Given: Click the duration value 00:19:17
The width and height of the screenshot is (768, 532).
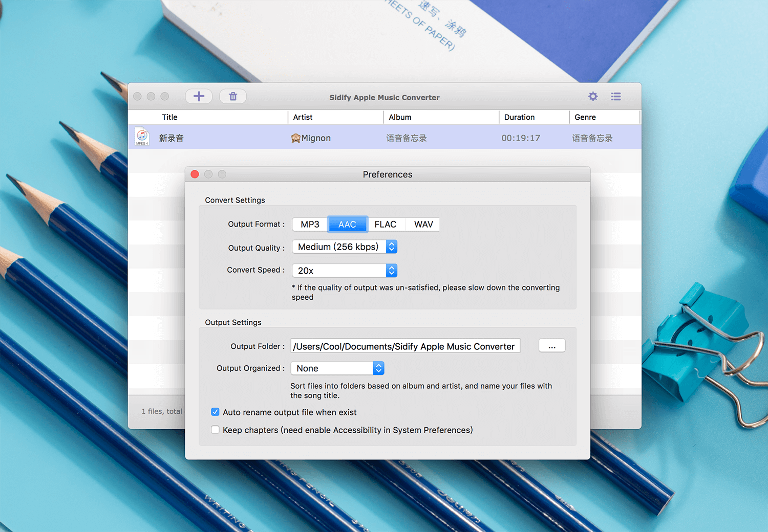Looking at the screenshot, I should click(521, 138).
